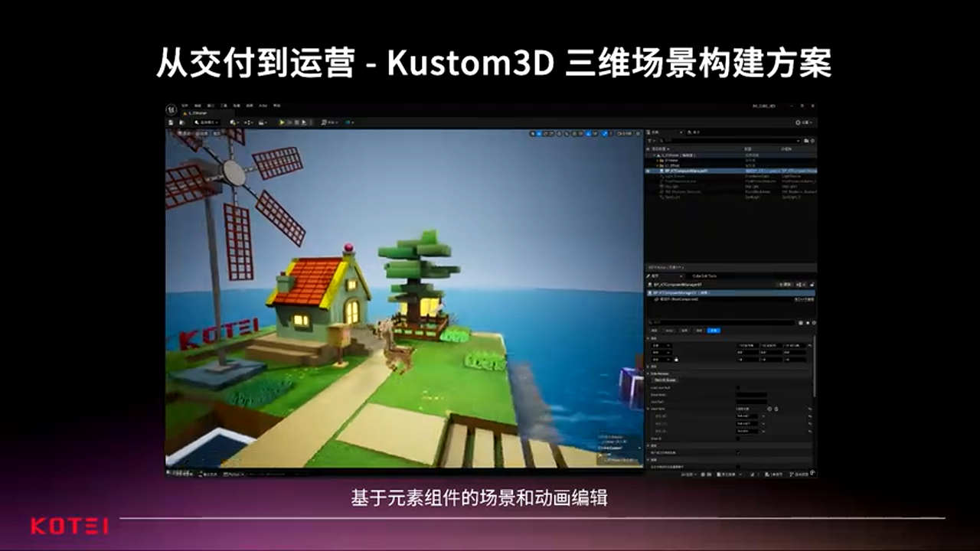This screenshot has width=980, height=551.
Task: Open the Outliner settings gear icon
Action: pos(812,141)
